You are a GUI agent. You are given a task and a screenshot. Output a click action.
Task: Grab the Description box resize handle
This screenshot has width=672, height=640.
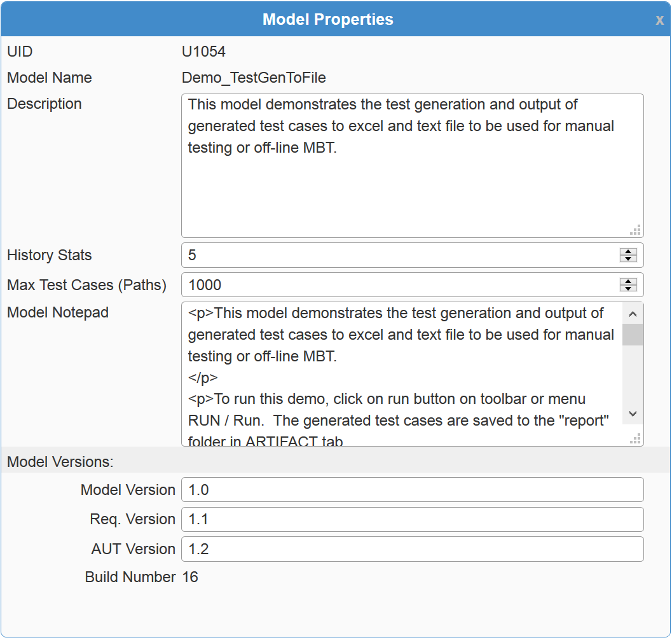click(x=635, y=230)
